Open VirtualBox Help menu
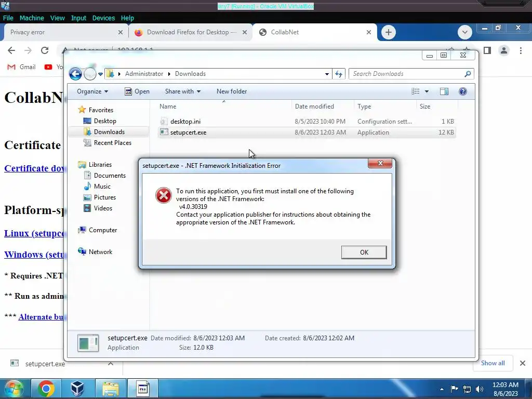532x399 pixels. (x=127, y=18)
